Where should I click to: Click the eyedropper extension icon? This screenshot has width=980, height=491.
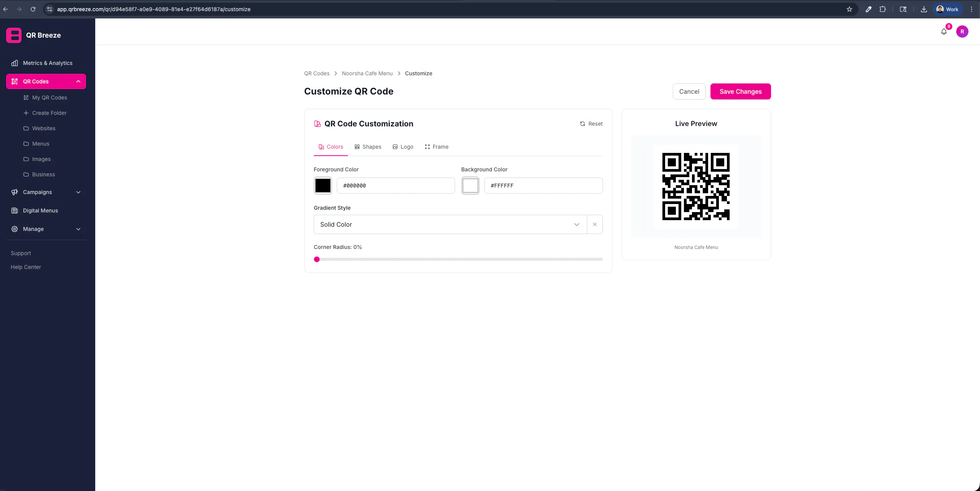pos(868,9)
